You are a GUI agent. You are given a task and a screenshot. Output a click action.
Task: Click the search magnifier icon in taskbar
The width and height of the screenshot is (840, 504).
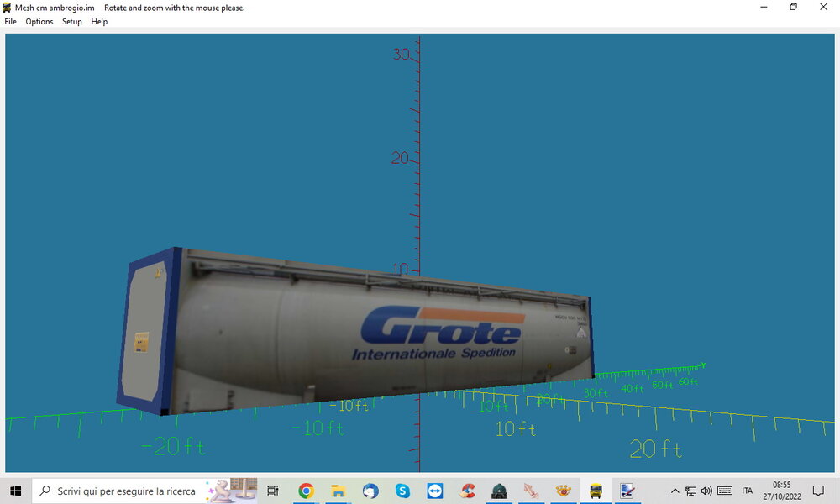pyautogui.click(x=45, y=491)
